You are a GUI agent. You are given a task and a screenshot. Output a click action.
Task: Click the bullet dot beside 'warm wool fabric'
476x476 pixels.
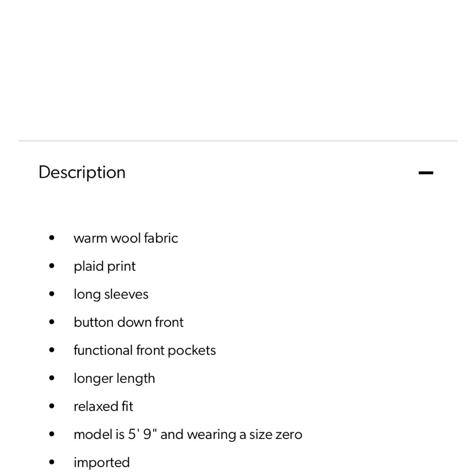pos(52,238)
